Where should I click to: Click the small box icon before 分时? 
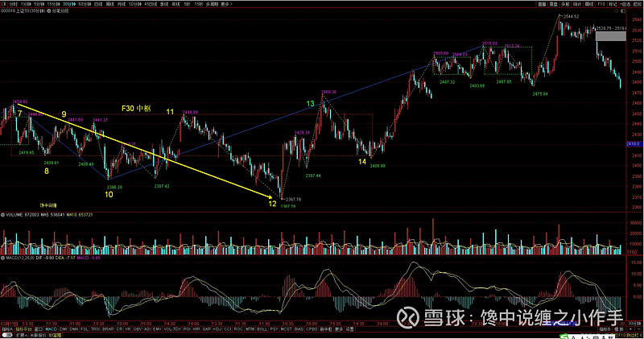pos(4,4)
